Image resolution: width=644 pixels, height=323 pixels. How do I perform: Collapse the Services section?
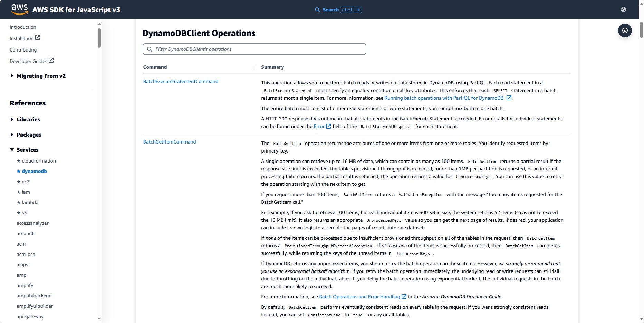(12, 150)
